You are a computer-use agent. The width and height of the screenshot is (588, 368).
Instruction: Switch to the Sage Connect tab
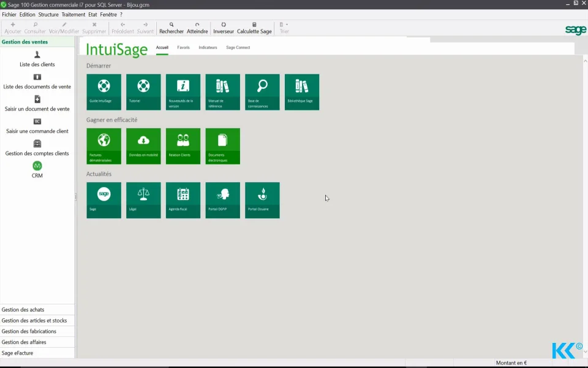click(x=238, y=48)
